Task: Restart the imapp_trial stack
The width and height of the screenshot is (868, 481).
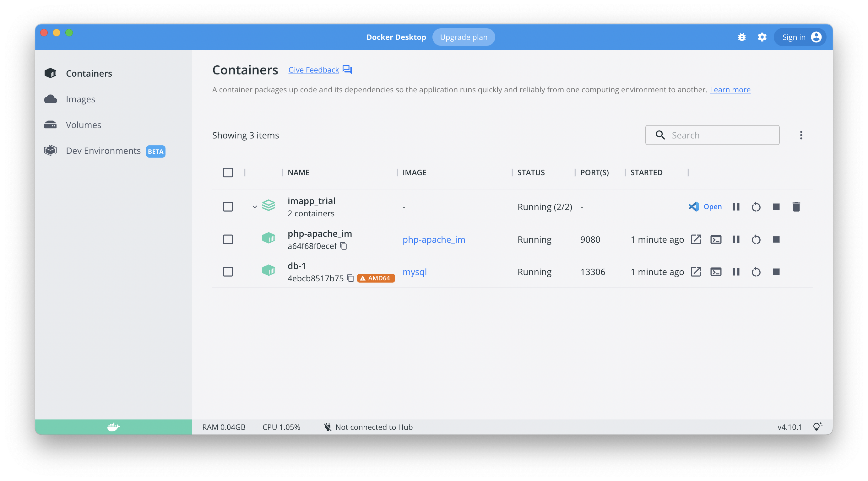Action: (756, 207)
